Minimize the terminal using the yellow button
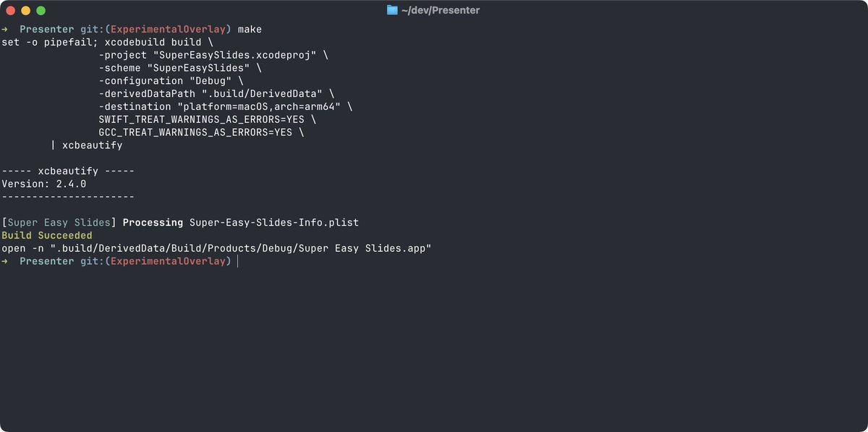 [25, 11]
